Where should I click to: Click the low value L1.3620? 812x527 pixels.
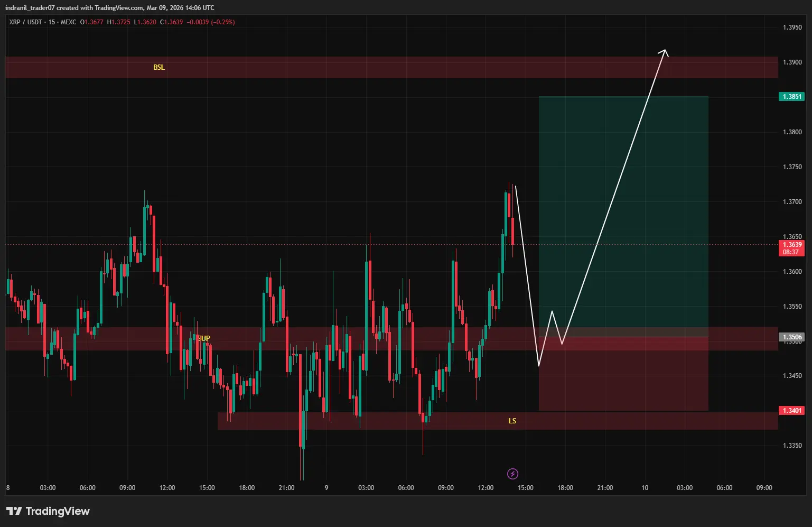pos(145,22)
